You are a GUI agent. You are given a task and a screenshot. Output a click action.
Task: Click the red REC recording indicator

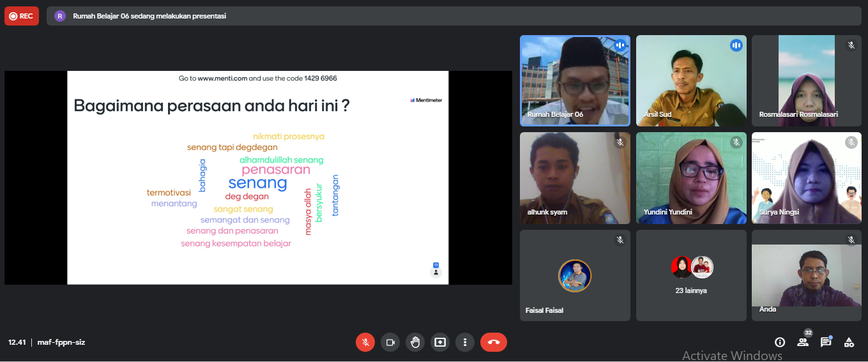(x=22, y=16)
